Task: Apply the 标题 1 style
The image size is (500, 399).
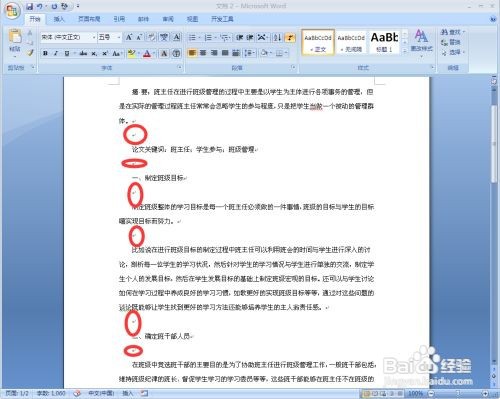Action: click(384, 42)
